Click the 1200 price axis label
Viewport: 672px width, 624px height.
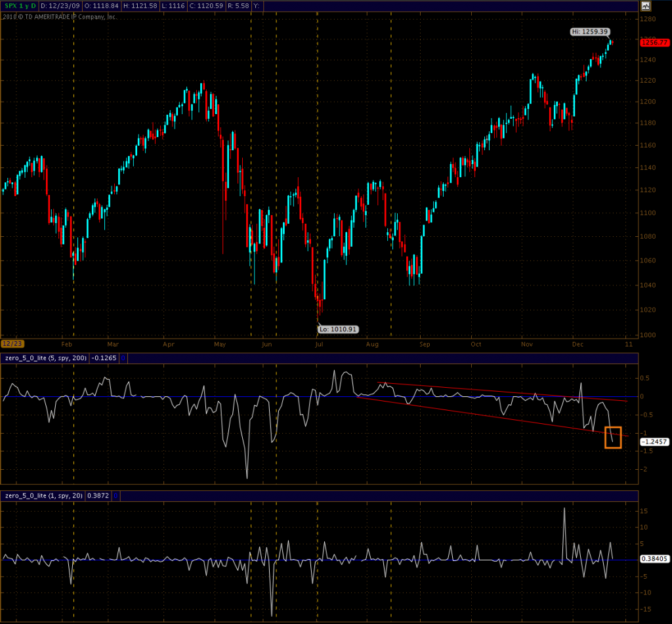648,102
